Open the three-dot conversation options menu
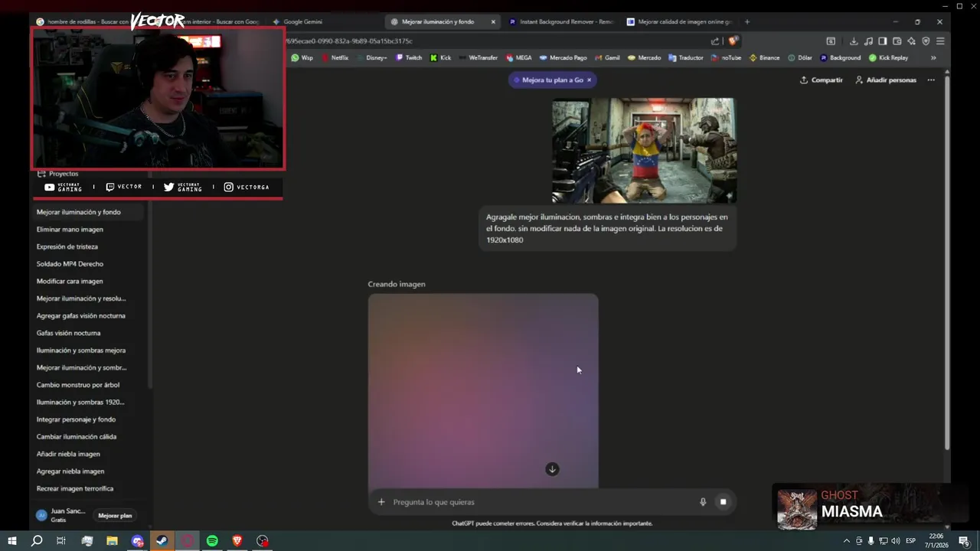Image resolution: width=980 pixels, height=551 pixels. (x=931, y=80)
